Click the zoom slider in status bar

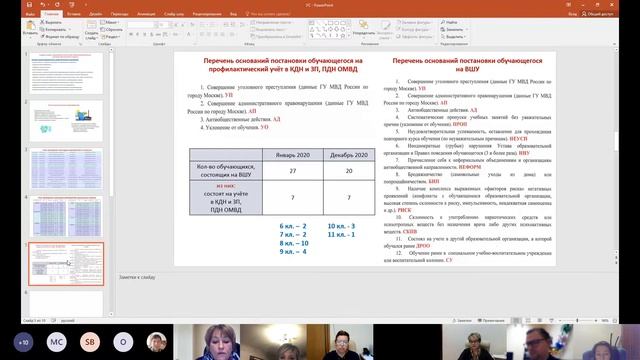click(578, 320)
